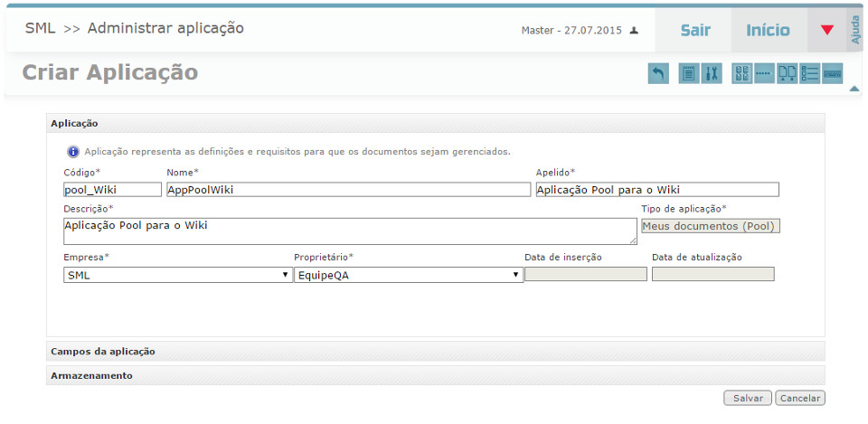The height and width of the screenshot is (424, 868).
Task: Click the dotted line toolbar icon
Action: pyautogui.click(x=765, y=74)
